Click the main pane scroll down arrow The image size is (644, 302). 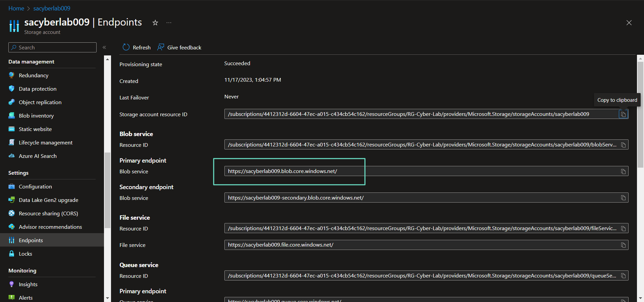(640, 298)
